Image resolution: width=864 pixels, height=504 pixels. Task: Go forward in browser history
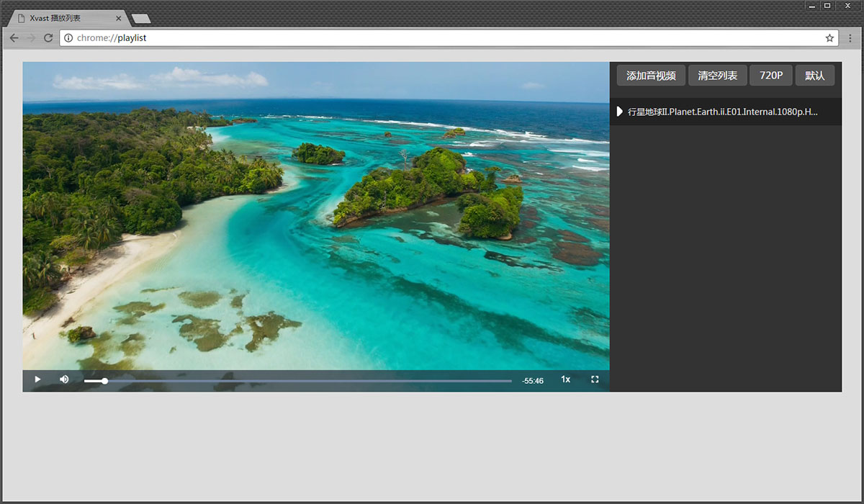[32, 37]
